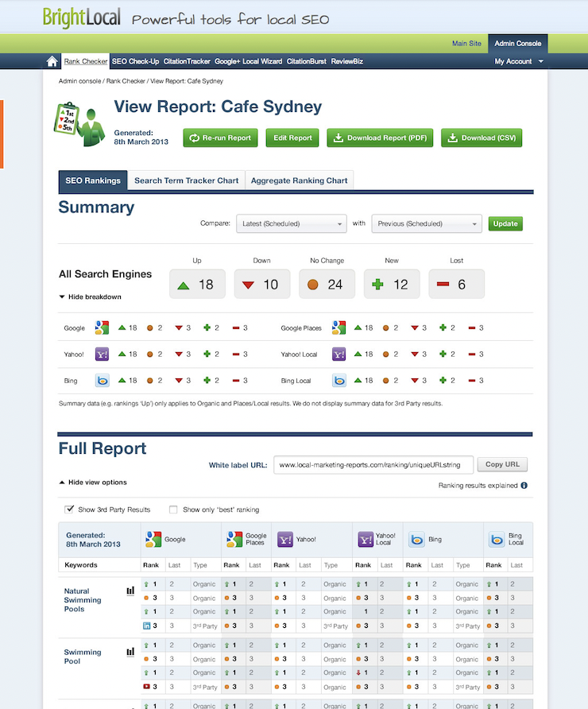
Task: Click the Google Places icon in summary breakdown
Action: [339, 327]
